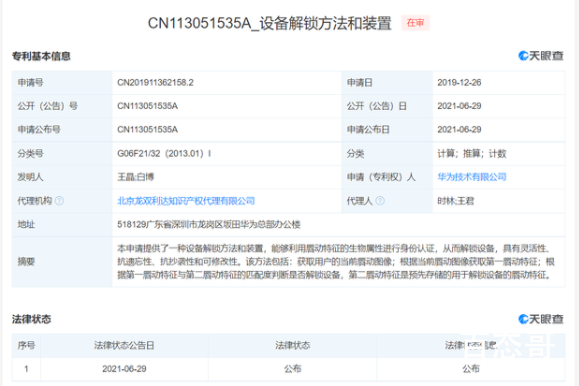The height and width of the screenshot is (386, 579).
Task: Click the 公开（公告）号 label cell
Action: coord(62,106)
